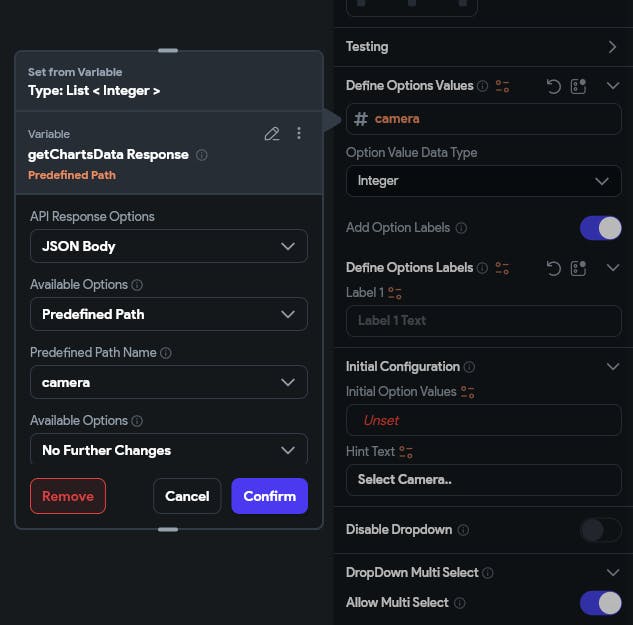Click the variable icon next to Label 1

(x=395, y=293)
